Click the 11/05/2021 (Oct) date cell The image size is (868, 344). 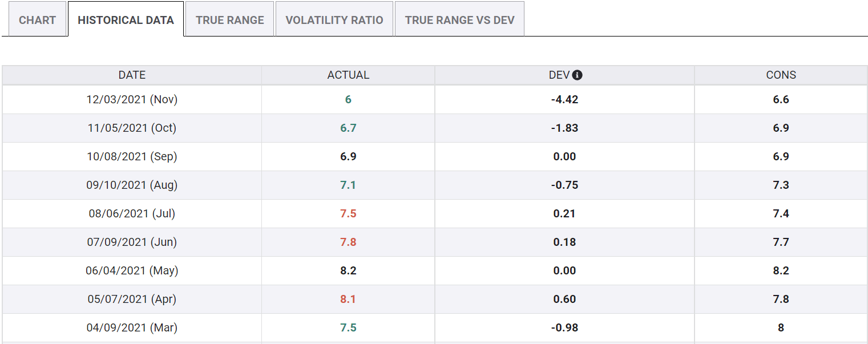coord(132,128)
